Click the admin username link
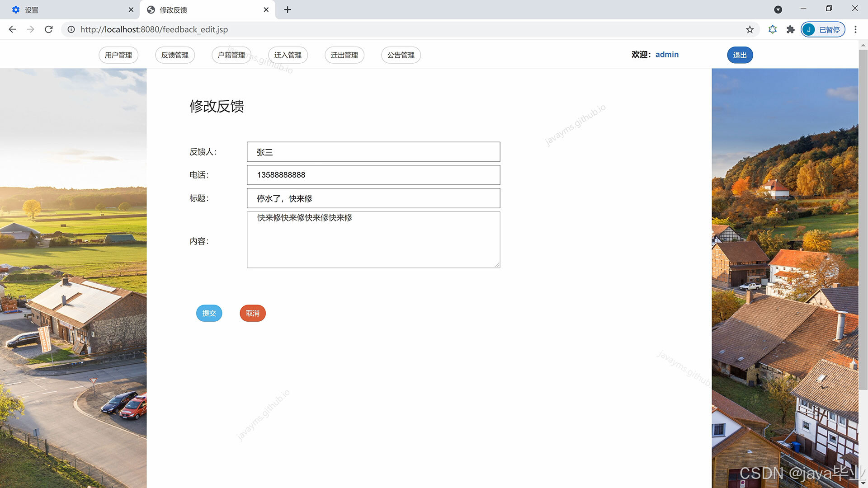Screen dimensions: 868x488 pos(667,55)
